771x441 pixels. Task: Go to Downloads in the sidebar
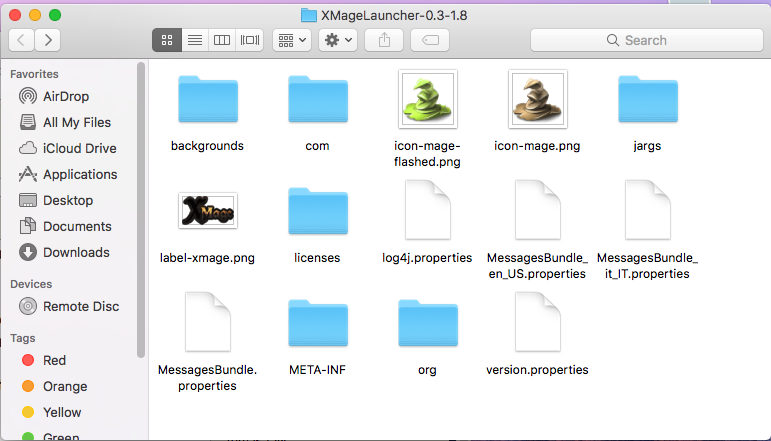(x=76, y=252)
